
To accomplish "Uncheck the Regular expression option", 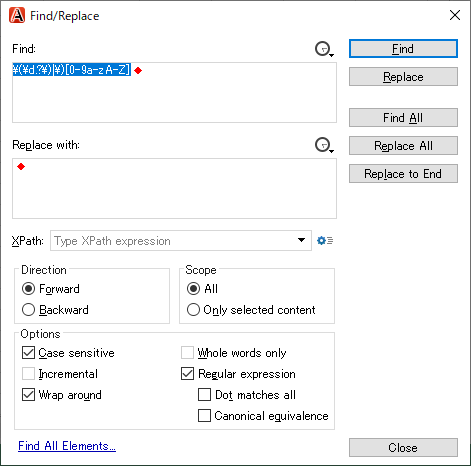I will (x=187, y=374).
